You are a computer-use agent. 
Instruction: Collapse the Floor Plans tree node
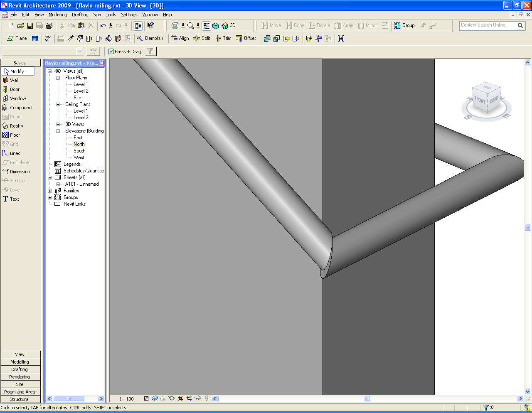58,78
